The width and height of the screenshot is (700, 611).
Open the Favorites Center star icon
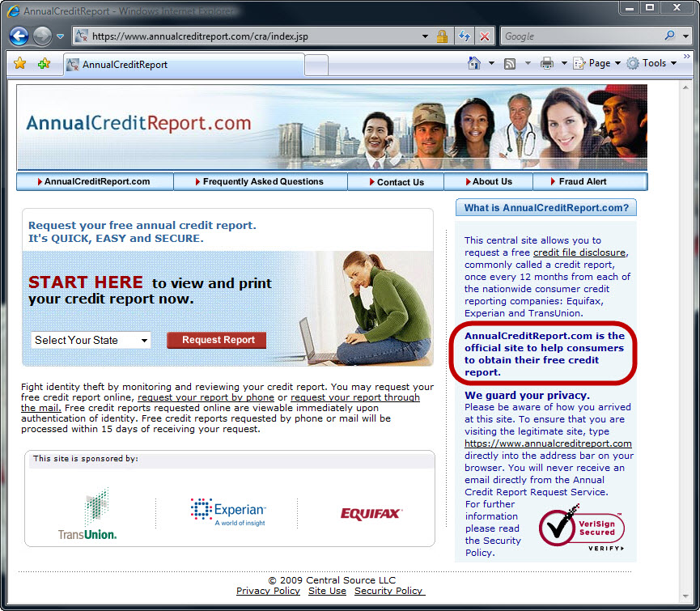19,64
